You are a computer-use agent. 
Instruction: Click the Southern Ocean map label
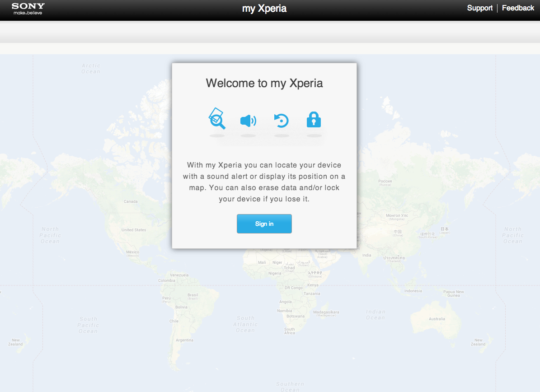290,387
